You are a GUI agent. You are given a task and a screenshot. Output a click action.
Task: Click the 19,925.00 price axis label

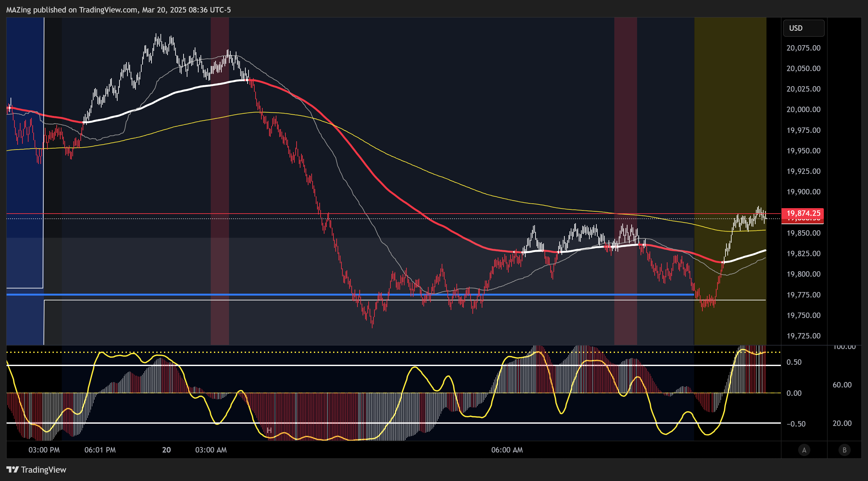[803, 171]
